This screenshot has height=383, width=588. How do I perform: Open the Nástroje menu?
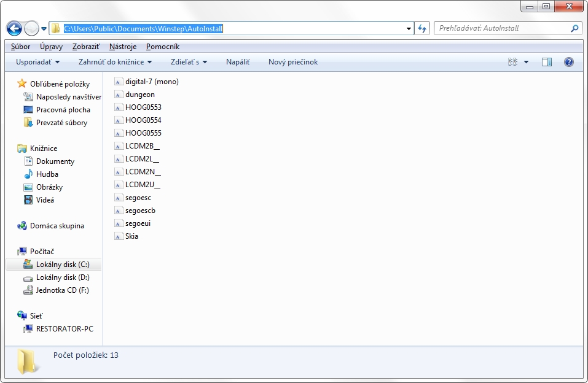click(x=123, y=47)
